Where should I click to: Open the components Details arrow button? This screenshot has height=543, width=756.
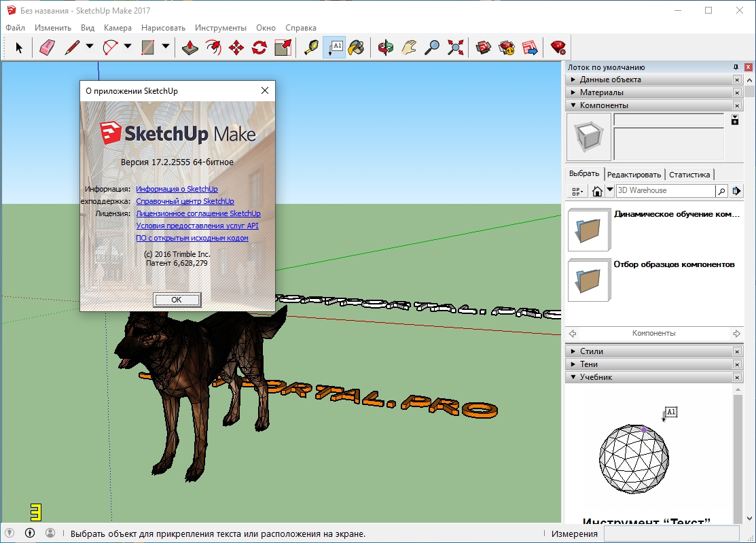click(736, 191)
